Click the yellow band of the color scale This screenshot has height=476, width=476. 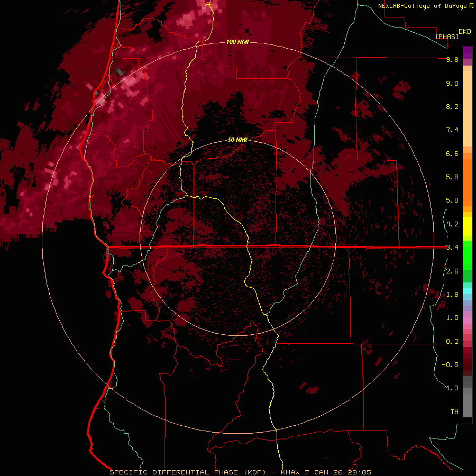pyautogui.click(x=467, y=226)
